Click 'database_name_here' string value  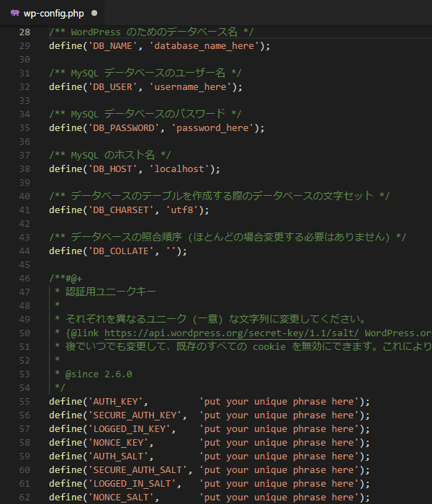coord(204,46)
